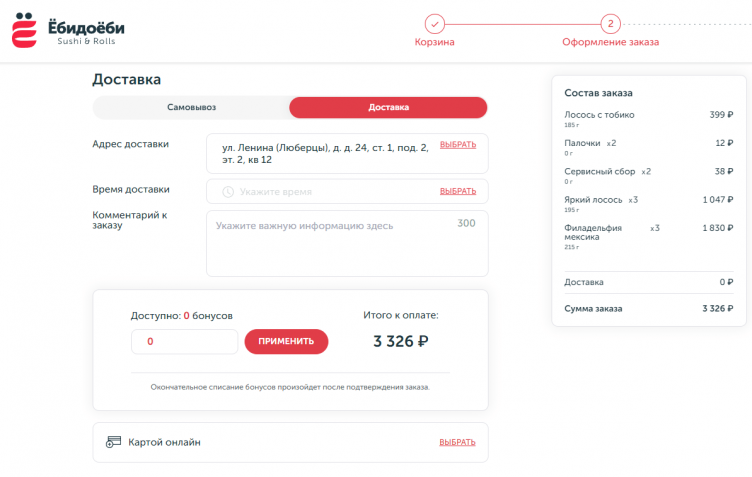Click the card icon beside Картой онлайн
Viewport: 752px width, 477px height.
coord(114,442)
